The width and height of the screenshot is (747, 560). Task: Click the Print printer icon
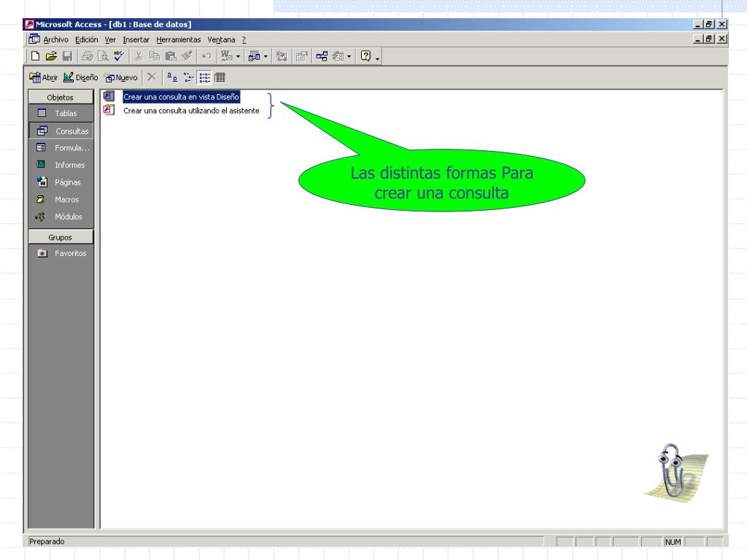click(x=88, y=56)
